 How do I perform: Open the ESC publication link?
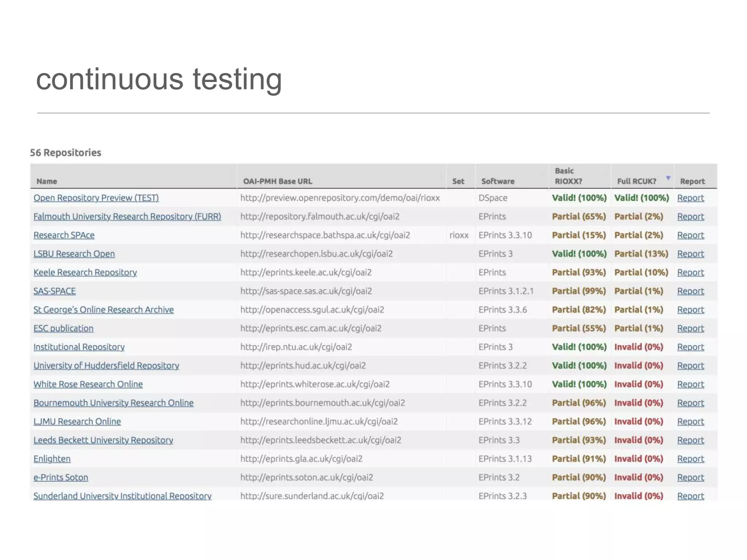tap(63, 328)
